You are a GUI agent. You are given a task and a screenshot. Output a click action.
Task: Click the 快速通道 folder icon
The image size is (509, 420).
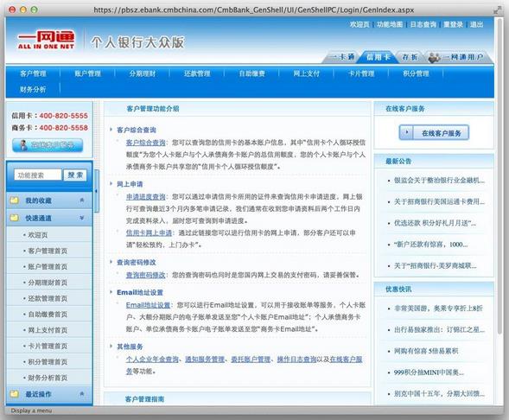coord(14,218)
